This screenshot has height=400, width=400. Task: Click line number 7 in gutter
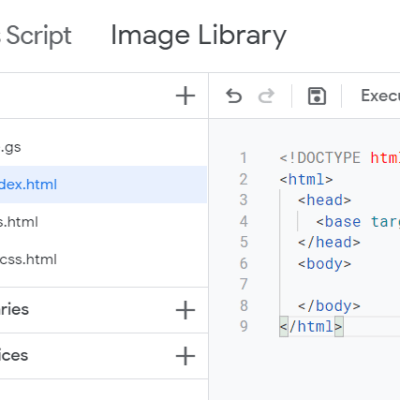point(244,284)
